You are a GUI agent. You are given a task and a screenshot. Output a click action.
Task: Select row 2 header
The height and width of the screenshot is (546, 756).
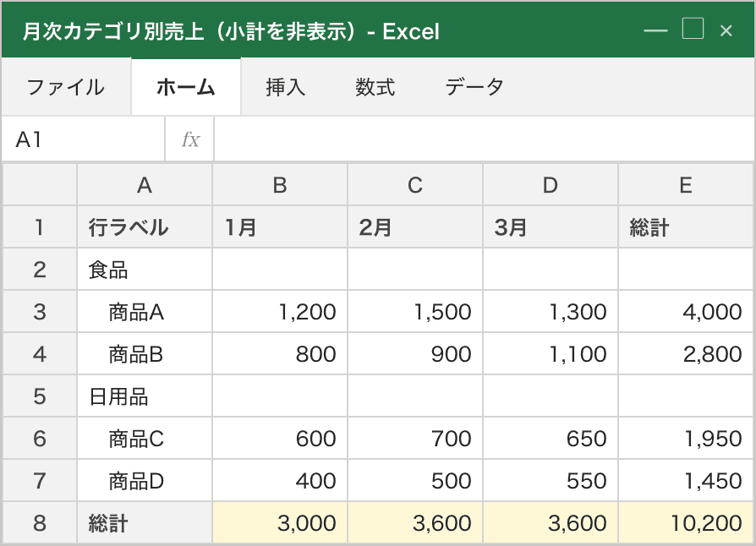point(40,270)
